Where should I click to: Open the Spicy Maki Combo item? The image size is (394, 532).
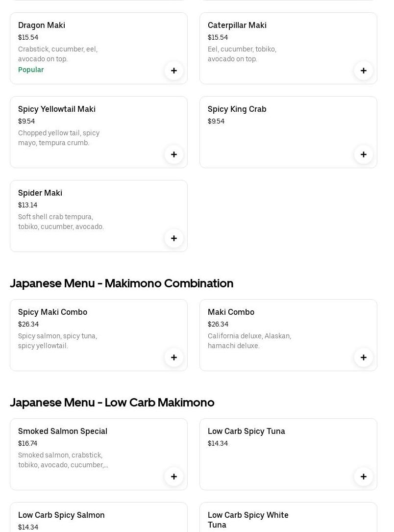pos(52,312)
